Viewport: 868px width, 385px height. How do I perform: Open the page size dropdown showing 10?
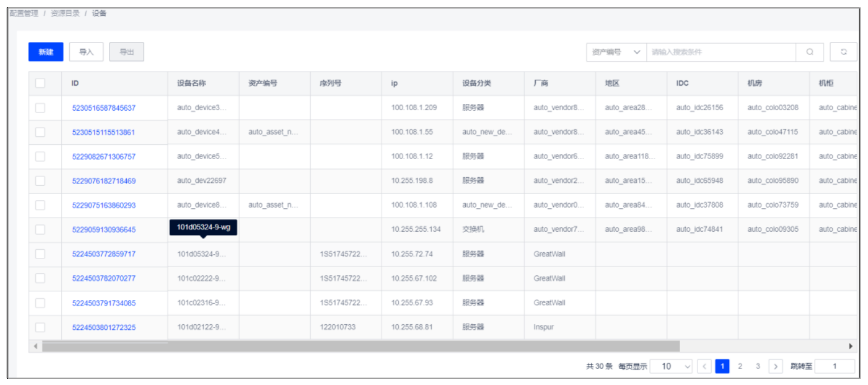tap(671, 366)
